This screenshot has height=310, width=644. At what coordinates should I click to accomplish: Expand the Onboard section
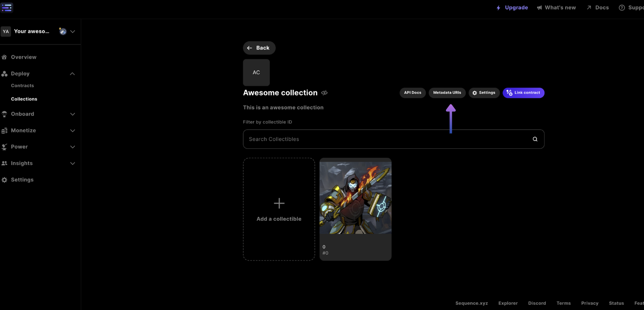(x=72, y=114)
